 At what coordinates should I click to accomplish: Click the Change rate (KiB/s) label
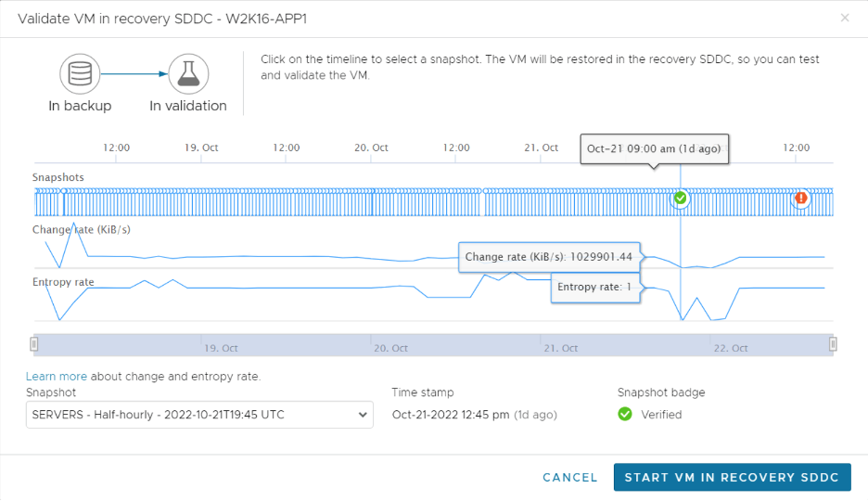click(82, 230)
